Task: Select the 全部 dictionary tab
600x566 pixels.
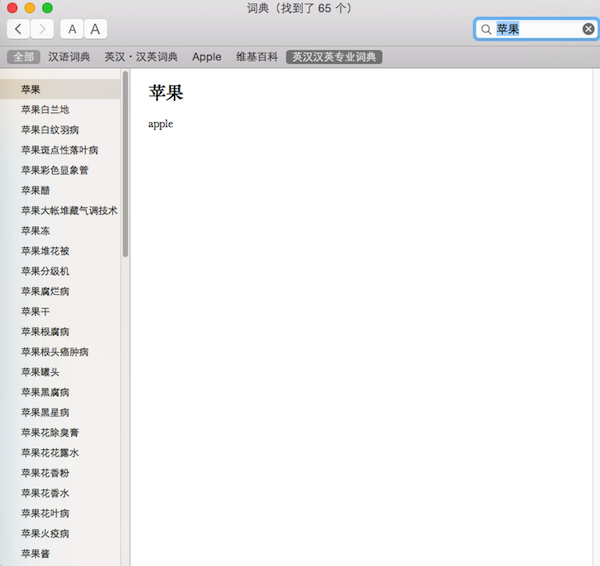Action: point(24,57)
